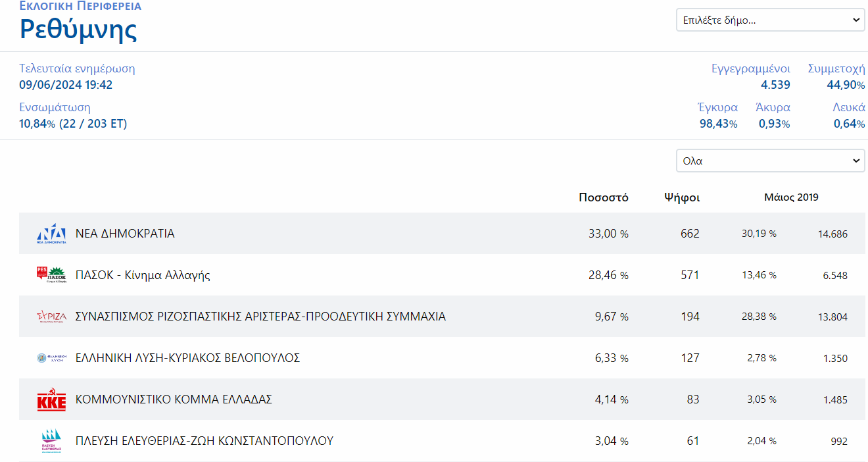
Task: Click the KKE red party logo
Action: pyautogui.click(x=51, y=399)
